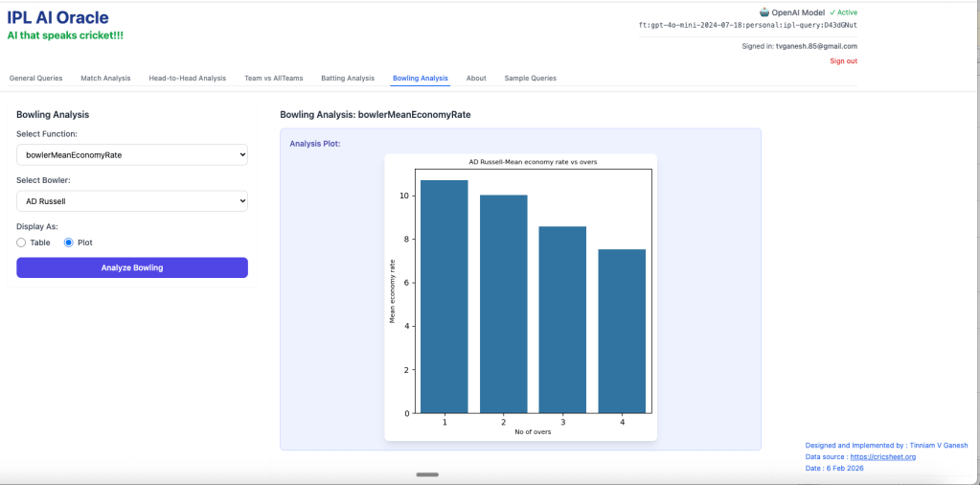
Task: Click the OpenAI Model logo icon
Action: click(764, 12)
